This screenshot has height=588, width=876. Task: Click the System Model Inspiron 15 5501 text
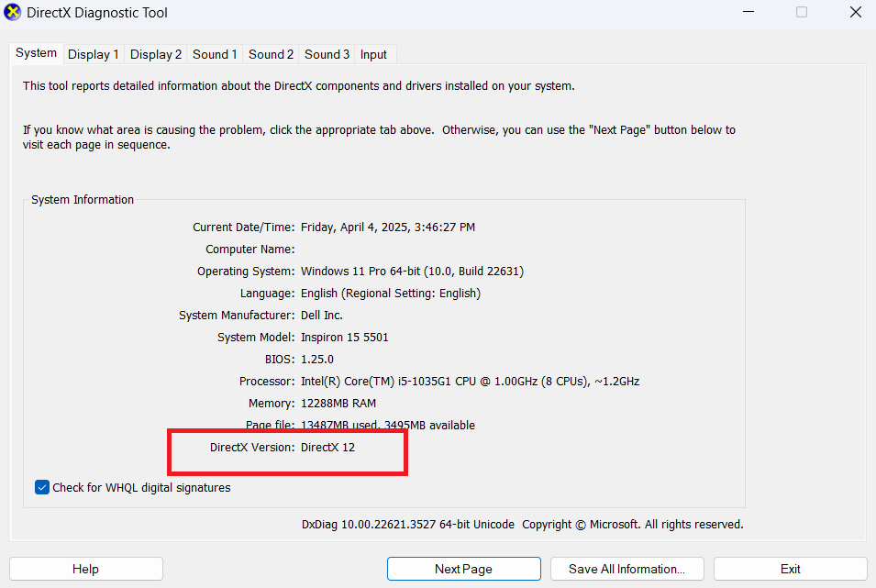point(344,337)
